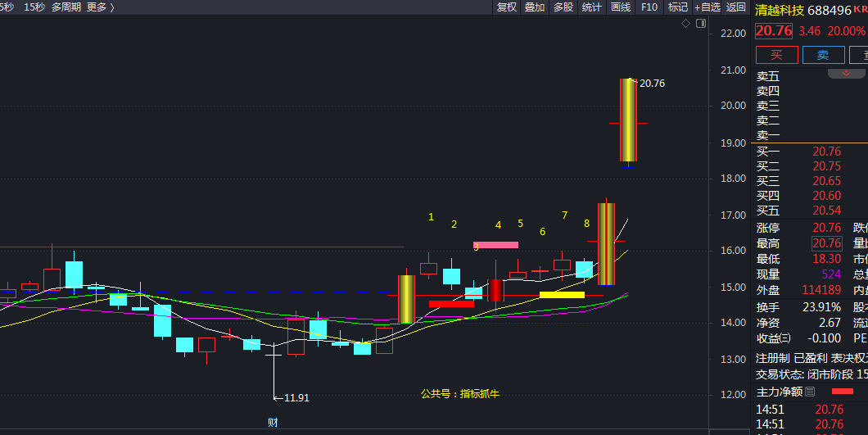Image resolution: width=868 pixels, height=435 pixels.
Task: Click the boxed current price 20.76
Action: (x=774, y=30)
